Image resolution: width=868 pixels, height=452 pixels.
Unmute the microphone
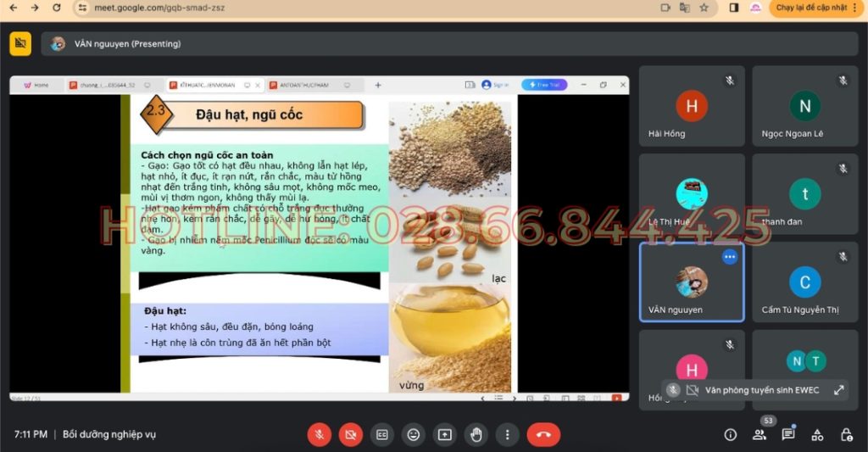click(320, 435)
